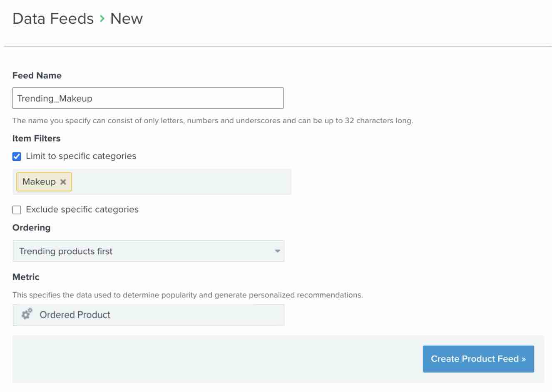Viewport: 552px width, 392px height.
Task: Click the Metric section heading
Action: click(26, 277)
